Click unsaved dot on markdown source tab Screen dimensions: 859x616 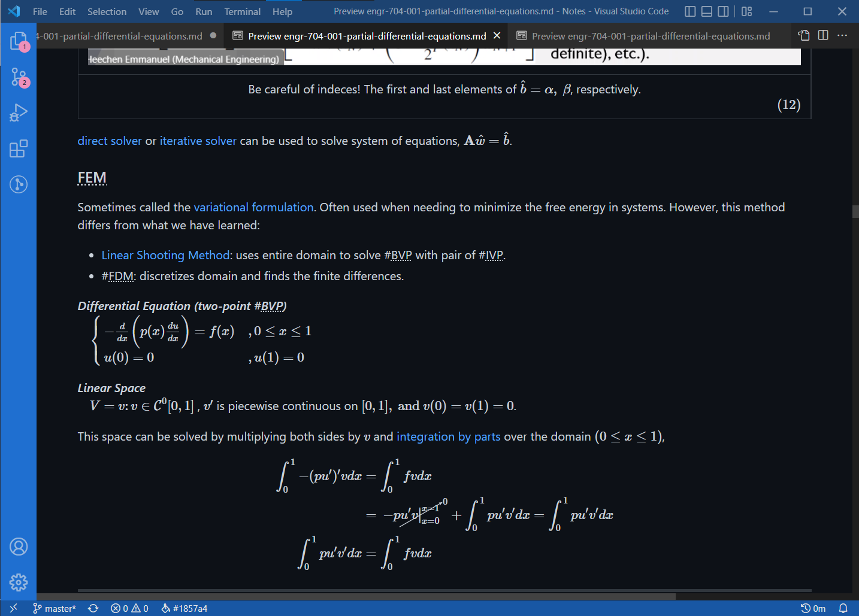point(213,36)
